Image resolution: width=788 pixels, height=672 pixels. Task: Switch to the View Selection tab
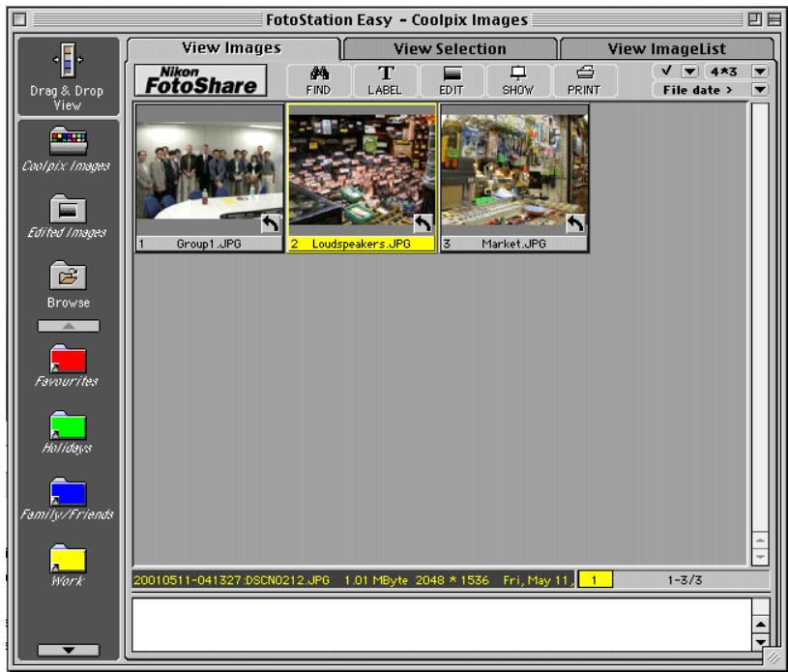[450, 48]
